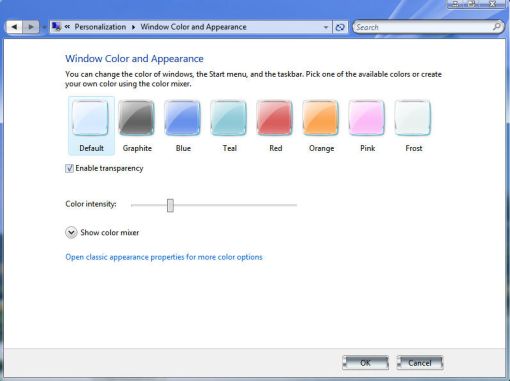Viewport: 510px width, 381px height.
Task: Confirm changes with the OK button
Action: pos(366,363)
